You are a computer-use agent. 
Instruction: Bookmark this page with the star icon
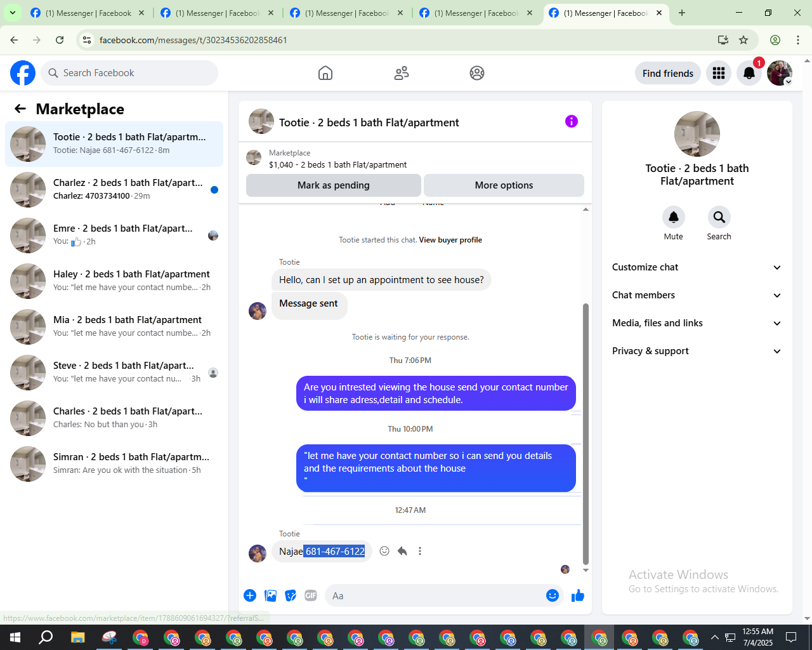[743, 40]
